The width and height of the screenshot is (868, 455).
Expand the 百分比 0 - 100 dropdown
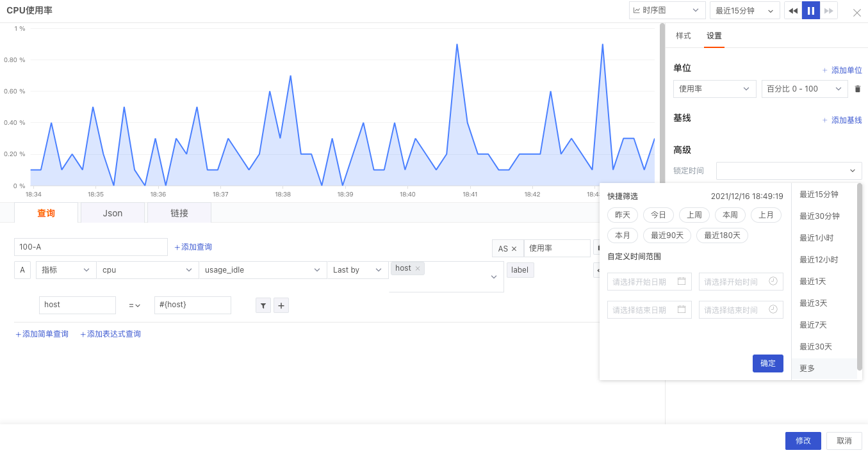click(805, 89)
